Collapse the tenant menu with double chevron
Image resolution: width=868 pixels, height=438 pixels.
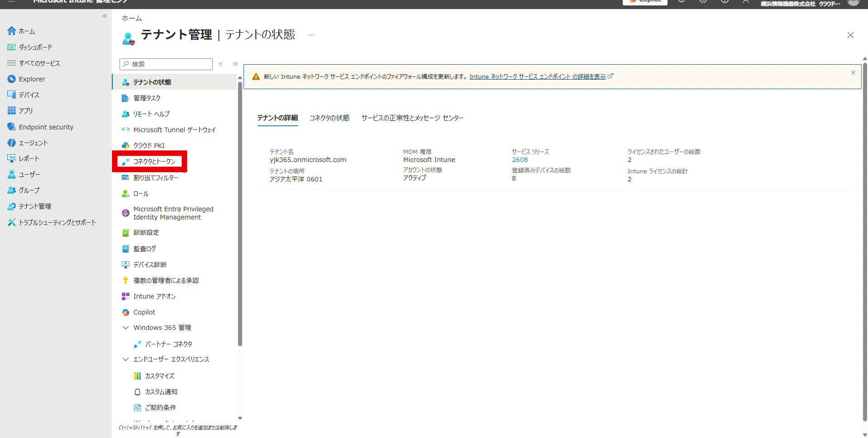(236, 64)
